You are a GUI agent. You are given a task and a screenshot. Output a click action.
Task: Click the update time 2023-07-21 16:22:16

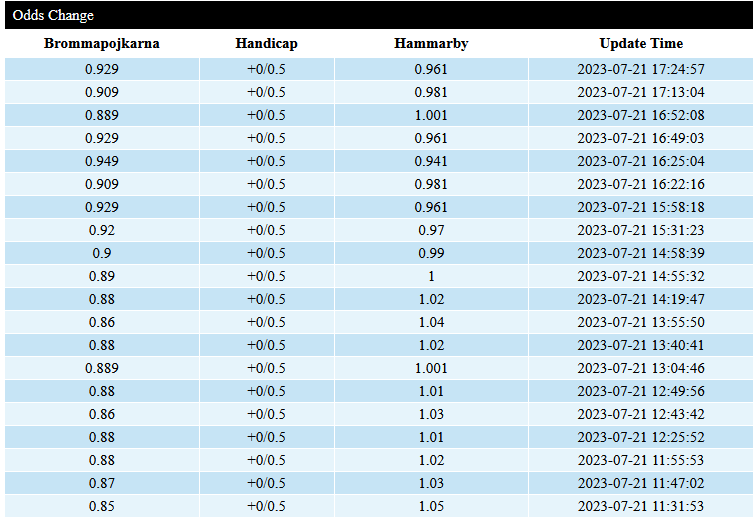[x=641, y=184]
